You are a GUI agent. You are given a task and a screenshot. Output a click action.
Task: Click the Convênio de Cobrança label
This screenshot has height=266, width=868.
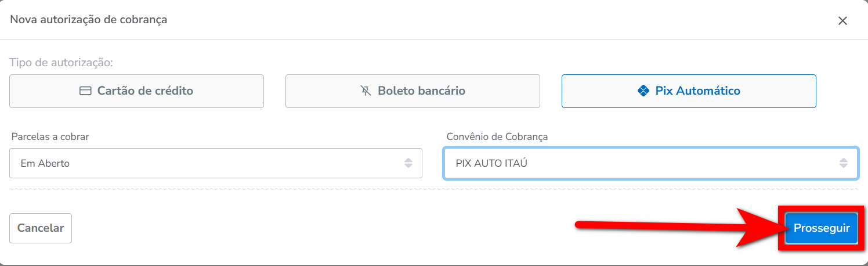497,136
